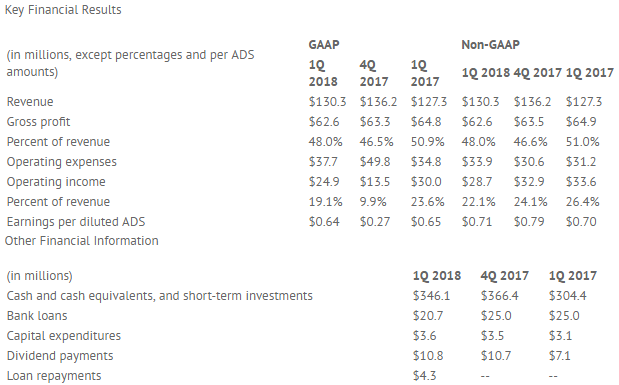Click Earnings per diluted ADS label

[x=76, y=222]
